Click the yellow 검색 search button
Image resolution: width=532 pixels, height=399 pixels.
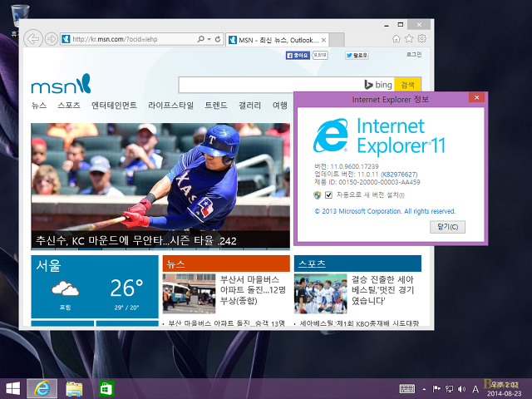[x=407, y=85]
